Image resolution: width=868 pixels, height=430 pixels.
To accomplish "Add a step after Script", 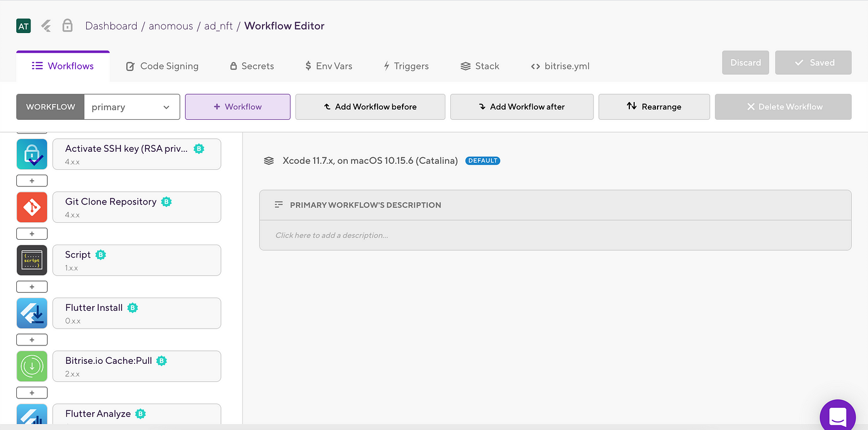I will pos(32,287).
